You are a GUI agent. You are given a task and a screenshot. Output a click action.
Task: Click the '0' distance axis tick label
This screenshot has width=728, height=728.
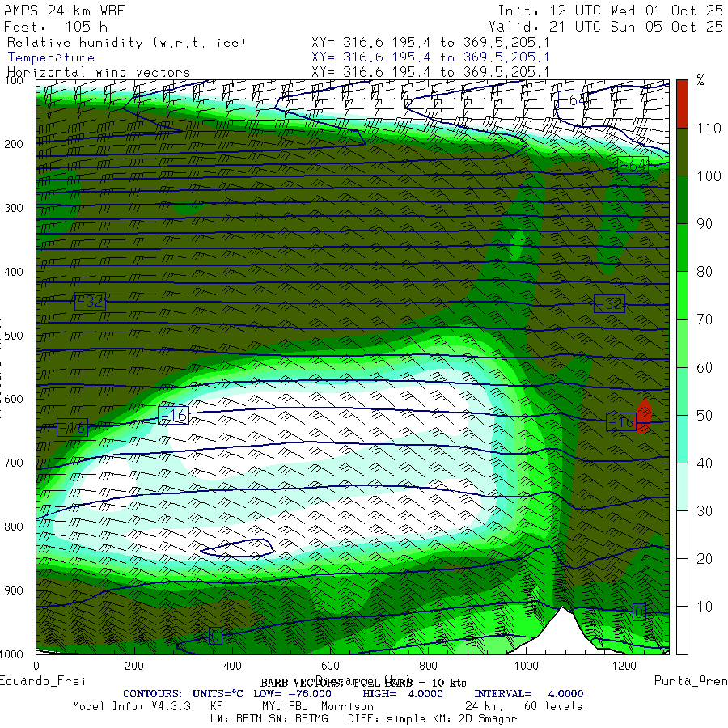[36, 666]
